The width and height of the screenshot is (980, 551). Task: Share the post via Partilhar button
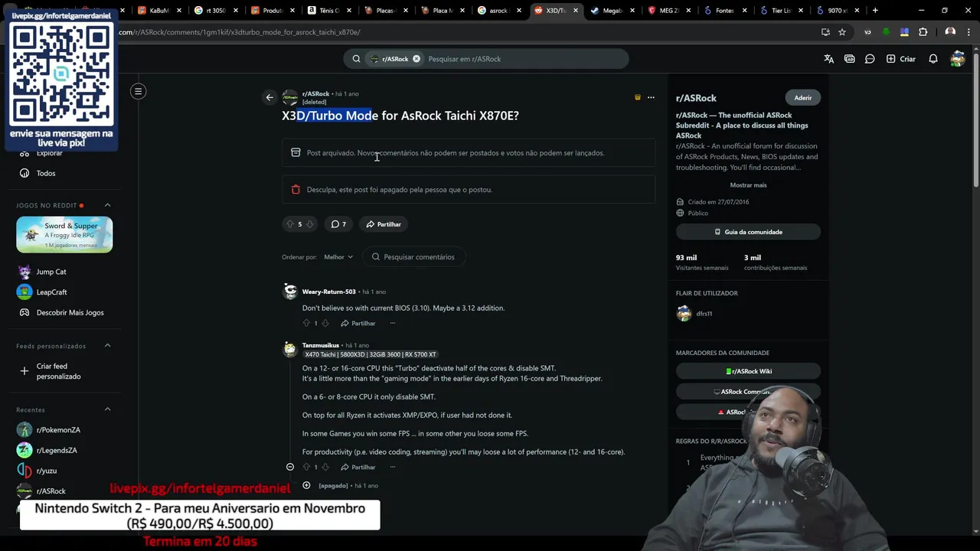click(384, 224)
